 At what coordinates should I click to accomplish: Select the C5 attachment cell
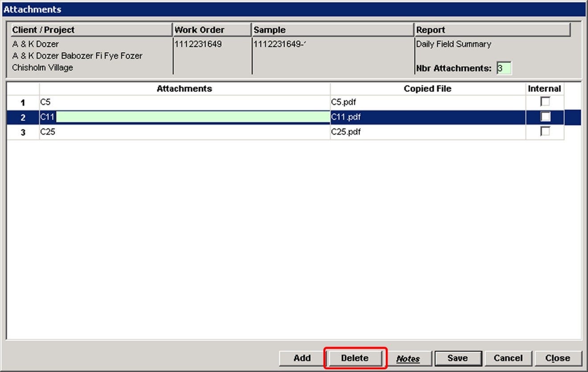click(x=185, y=102)
